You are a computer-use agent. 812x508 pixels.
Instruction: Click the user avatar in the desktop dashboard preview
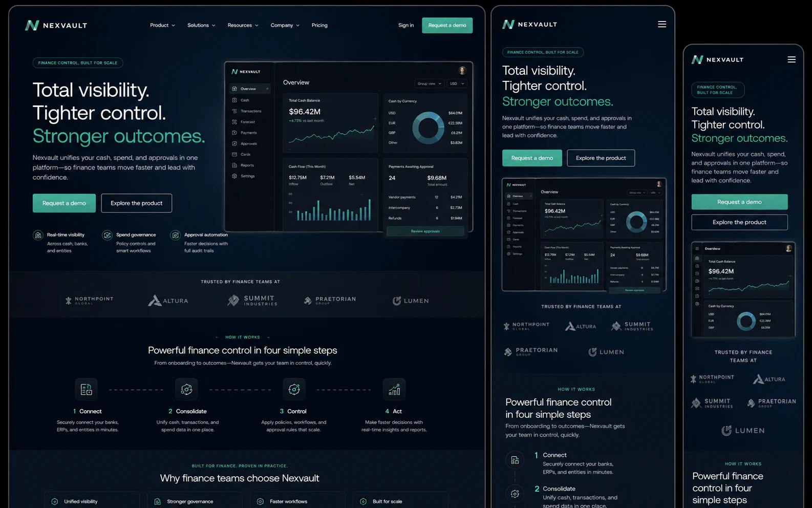(x=462, y=71)
